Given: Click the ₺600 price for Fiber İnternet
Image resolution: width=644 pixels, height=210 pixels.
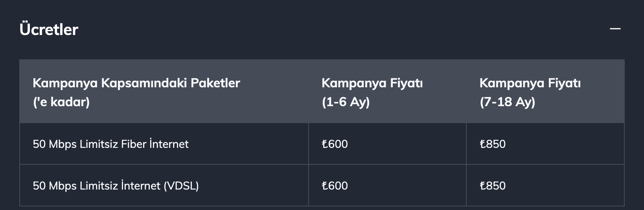Looking at the screenshot, I should coord(335,144).
